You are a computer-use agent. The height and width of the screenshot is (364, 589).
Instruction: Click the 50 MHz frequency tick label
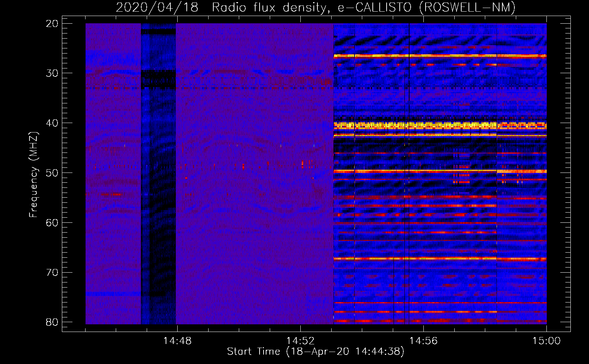(x=52, y=173)
